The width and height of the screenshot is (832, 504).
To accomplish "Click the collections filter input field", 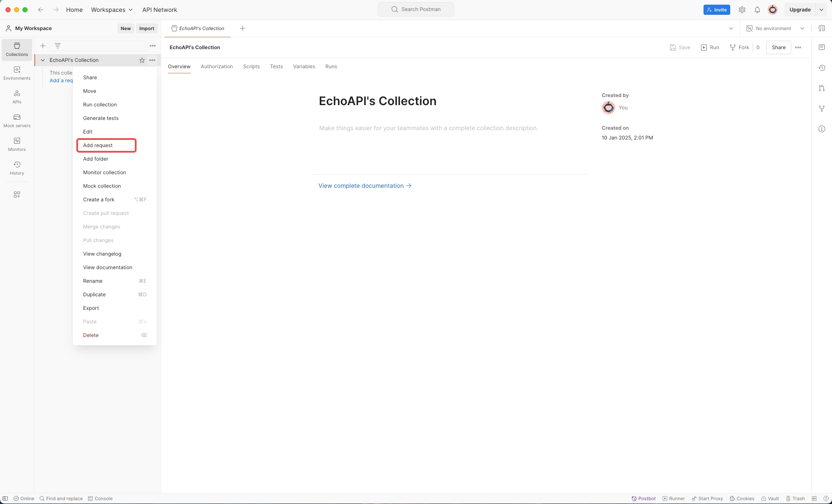I will (98, 46).
